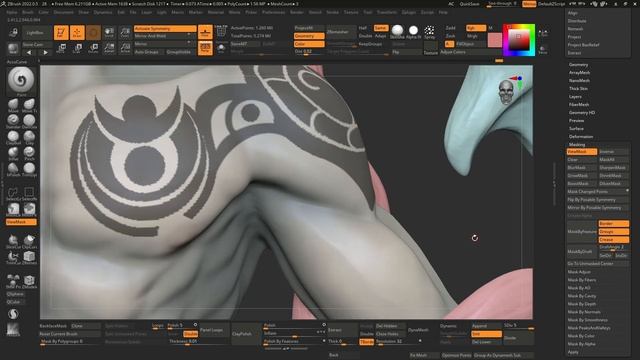Expand the Geometry subpalette
Viewport: 640px width, 360px height.
(578, 64)
